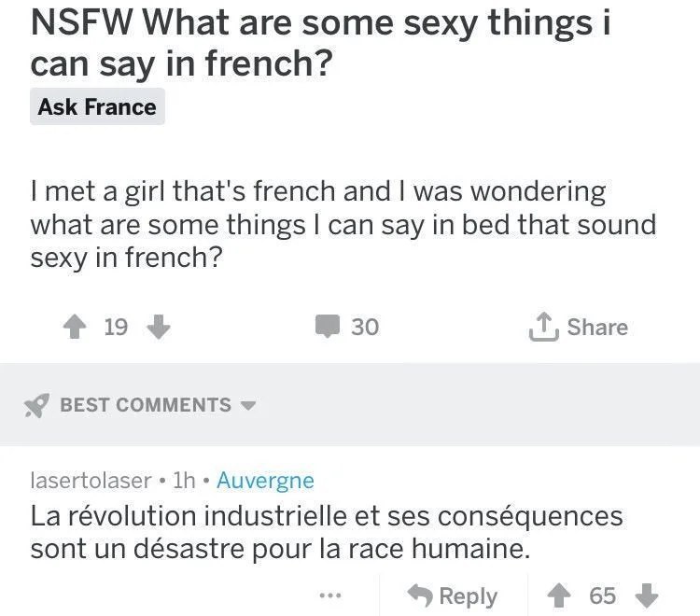Downvote the post with 19 points

[x=159, y=327]
